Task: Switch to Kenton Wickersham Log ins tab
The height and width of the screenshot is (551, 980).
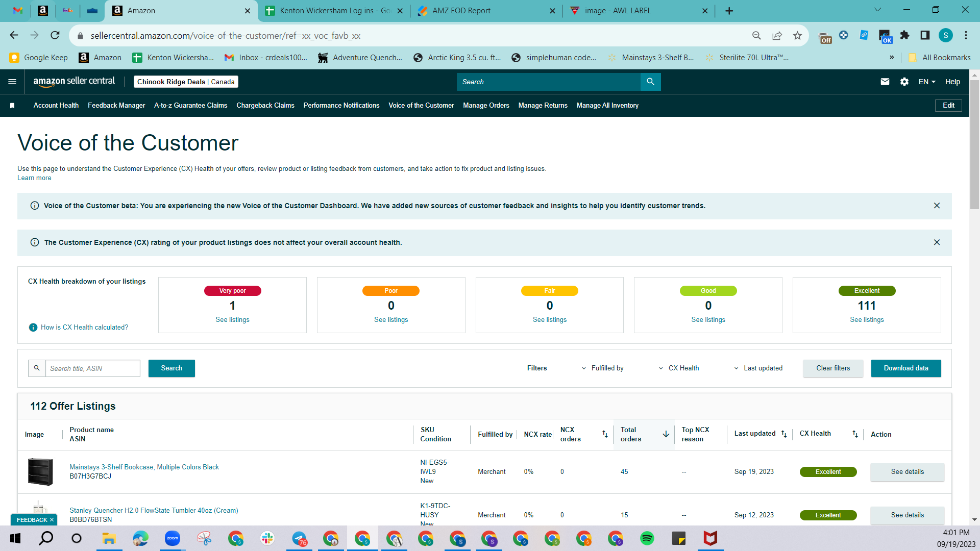Action: click(334, 11)
